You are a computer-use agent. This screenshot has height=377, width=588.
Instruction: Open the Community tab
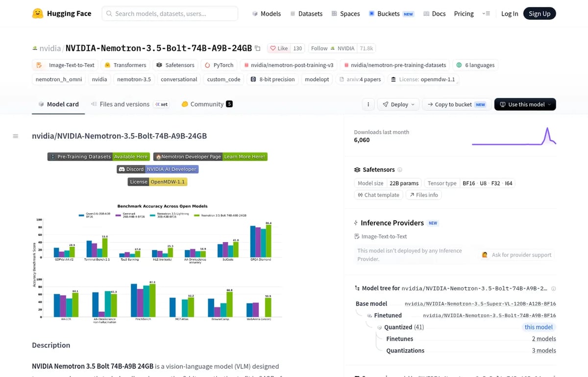[207, 104]
